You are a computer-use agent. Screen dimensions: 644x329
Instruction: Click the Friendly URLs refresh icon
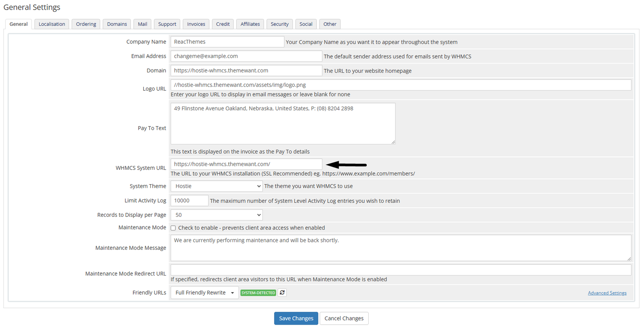click(x=282, y=293)
